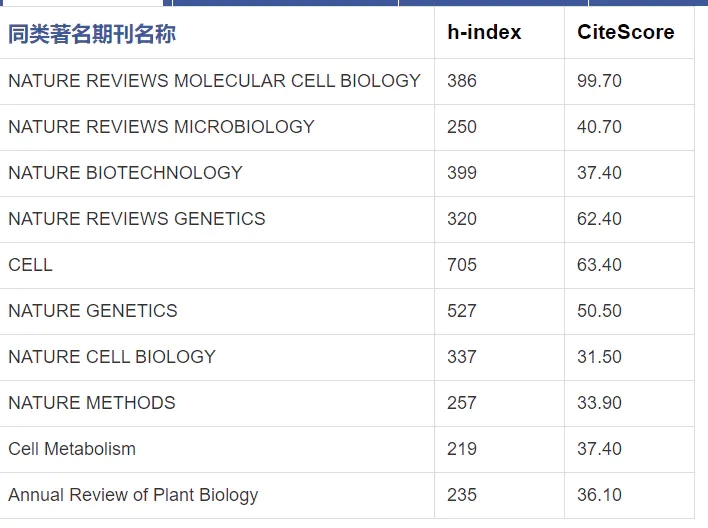The image size is (708, 528).
Task: Select NATURE REVIEWS GENETICS journal link
Action: point(137,219)
